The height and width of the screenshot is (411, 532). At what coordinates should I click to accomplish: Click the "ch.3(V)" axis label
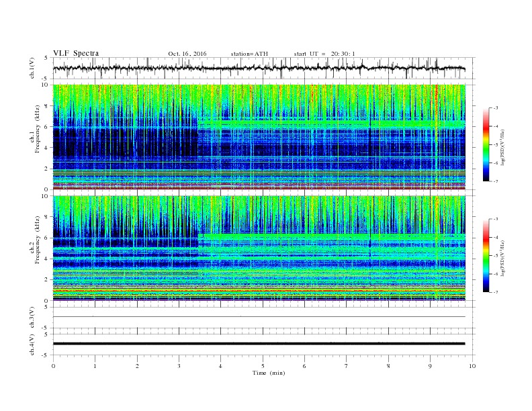[32, 318]
